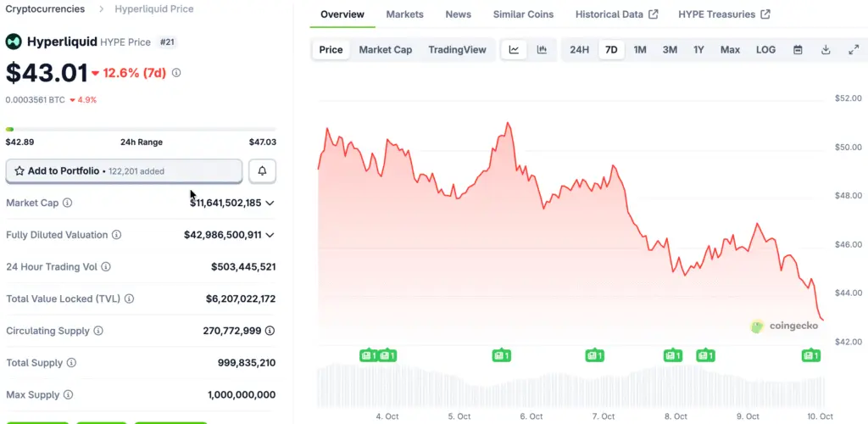Click Market Cap info icon

(68, 204)
